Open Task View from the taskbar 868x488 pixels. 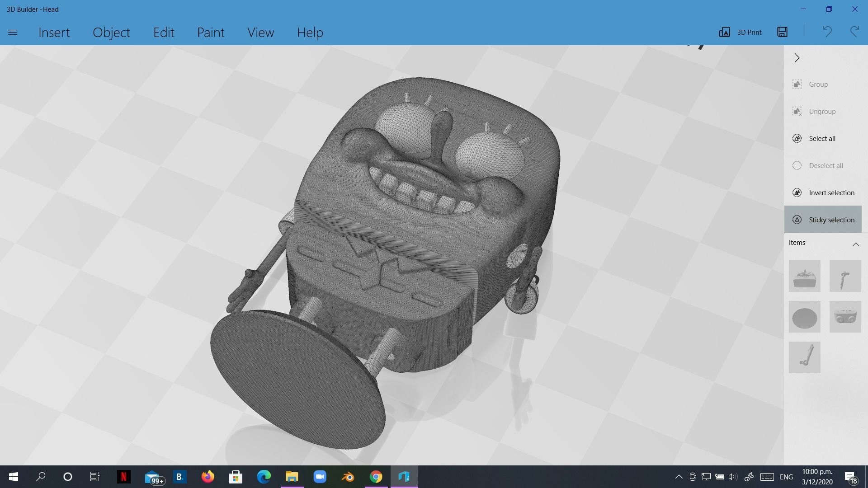94,477
